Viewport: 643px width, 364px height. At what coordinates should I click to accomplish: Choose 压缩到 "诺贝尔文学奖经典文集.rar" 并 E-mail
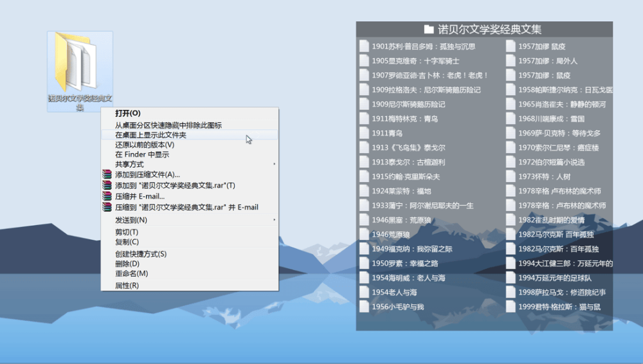pos(190,207)
